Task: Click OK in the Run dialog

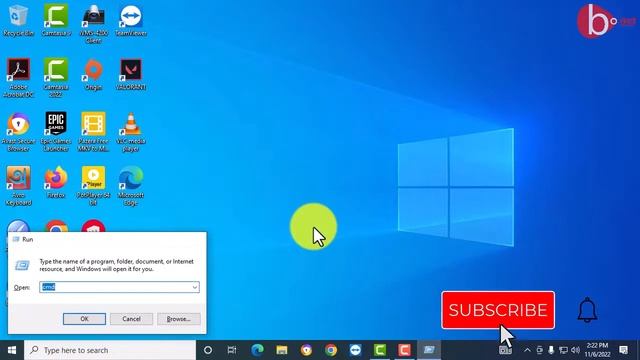Action: coord(84,319)
